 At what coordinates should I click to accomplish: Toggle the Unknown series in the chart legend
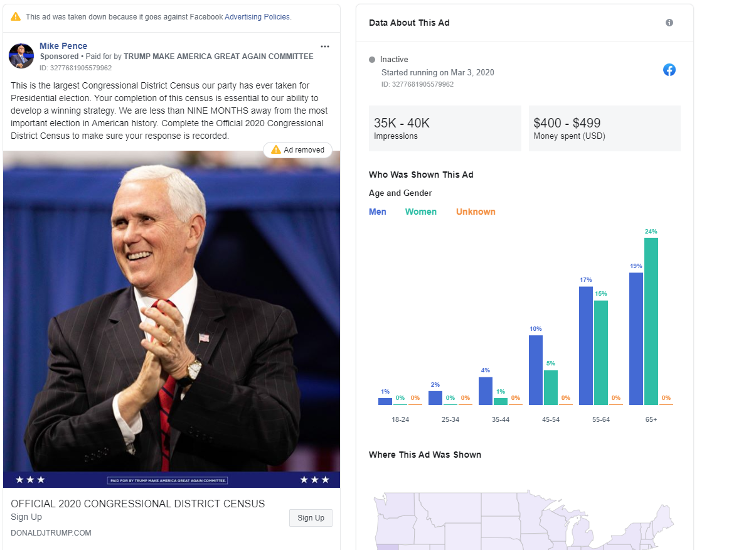click(476, 212)
